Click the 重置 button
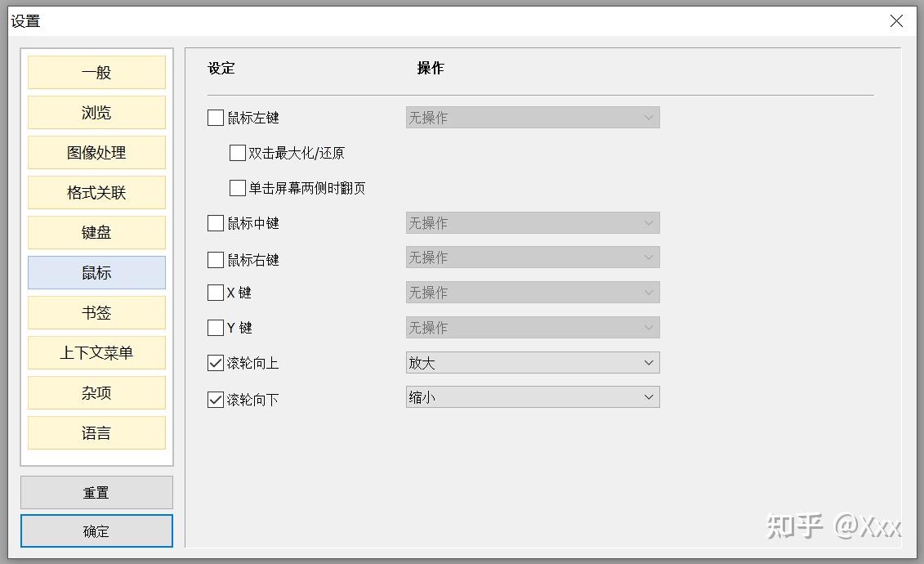Image resolution: width=924 pixels, height=564 pixels. 96,492
